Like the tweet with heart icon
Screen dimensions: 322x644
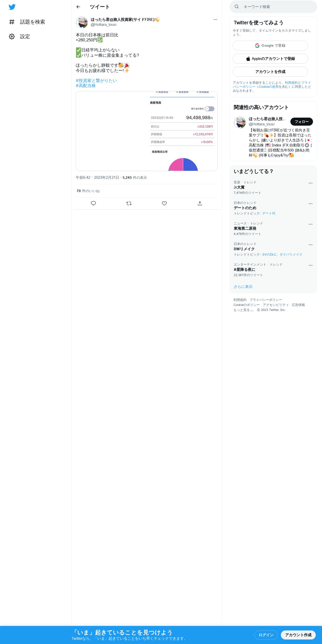point(164,203)
